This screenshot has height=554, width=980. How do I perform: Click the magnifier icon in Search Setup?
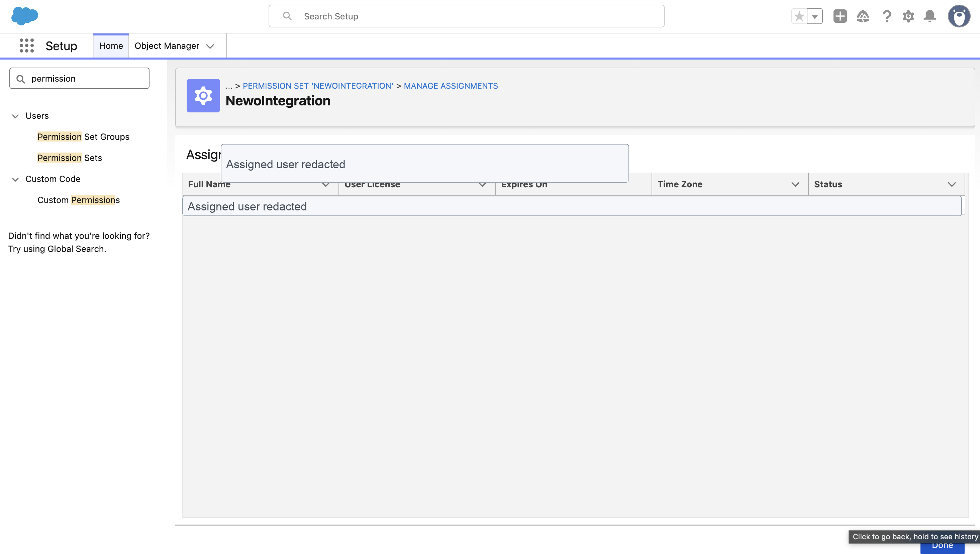[x=287, y=16]
